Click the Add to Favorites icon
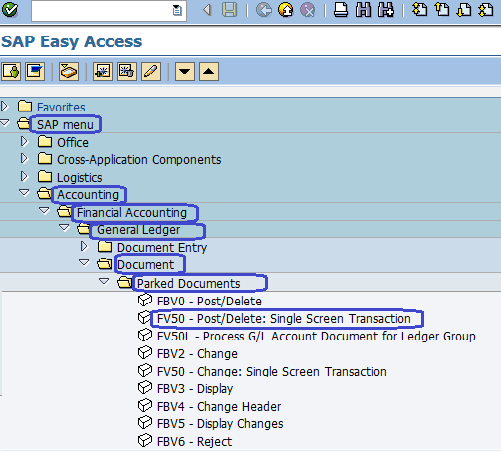Screen dimensions: 501x452 (x=103, y=71)
